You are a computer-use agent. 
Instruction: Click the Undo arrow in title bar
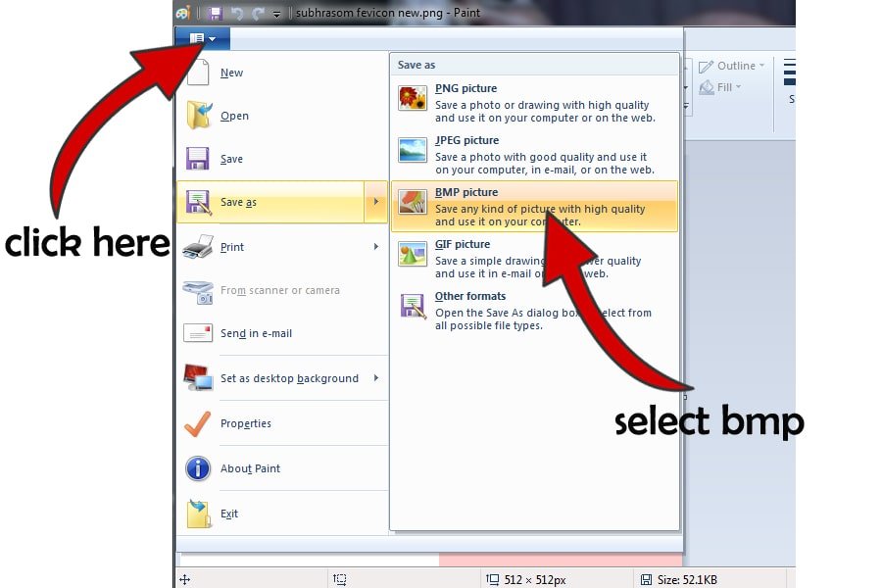pos(237,13)
